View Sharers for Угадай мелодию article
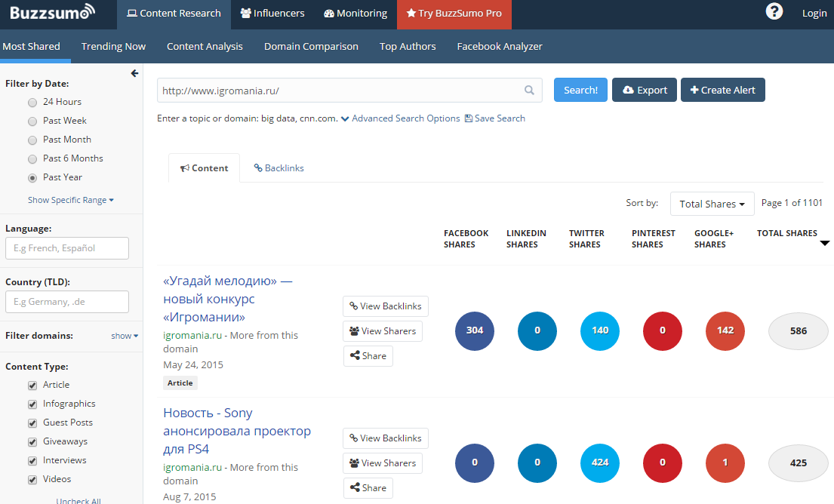The image size is (834, 504). 383,331
